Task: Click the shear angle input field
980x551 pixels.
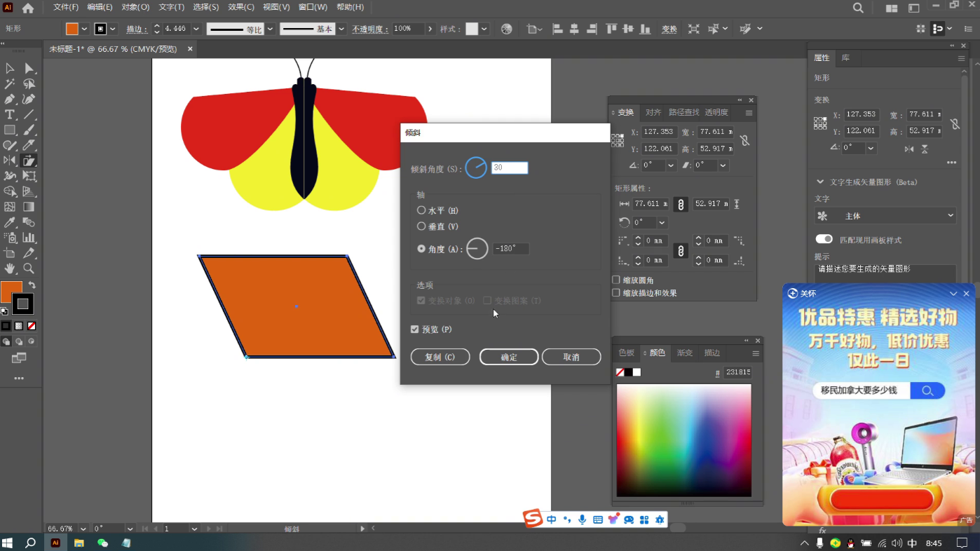Action: [510, 168]
